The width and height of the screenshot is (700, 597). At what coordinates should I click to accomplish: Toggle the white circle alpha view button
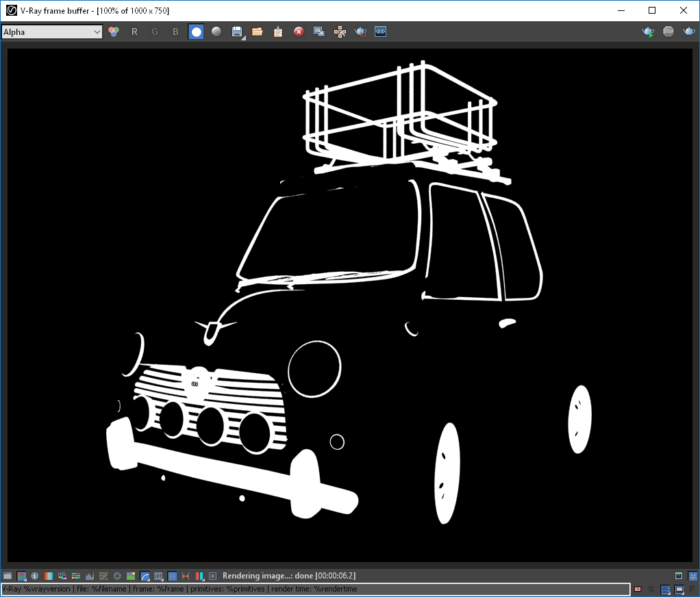pyautogui.click(x=196, y=31)
